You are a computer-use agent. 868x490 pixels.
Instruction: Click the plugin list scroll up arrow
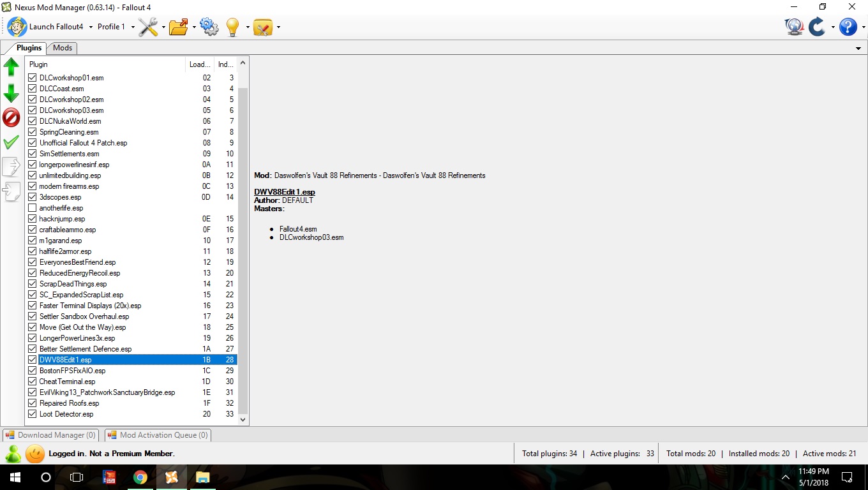click(x=243, y=64)
